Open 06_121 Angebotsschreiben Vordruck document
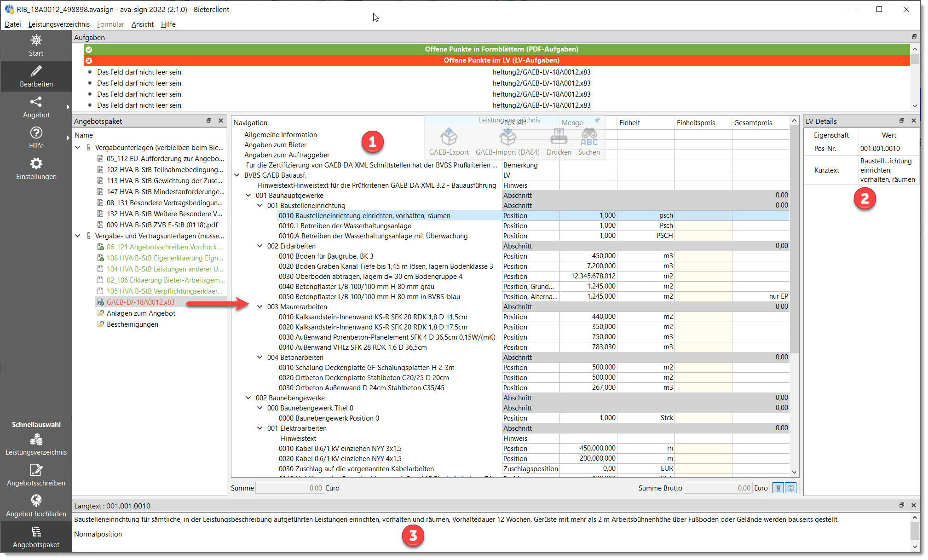 click(165, 247)
